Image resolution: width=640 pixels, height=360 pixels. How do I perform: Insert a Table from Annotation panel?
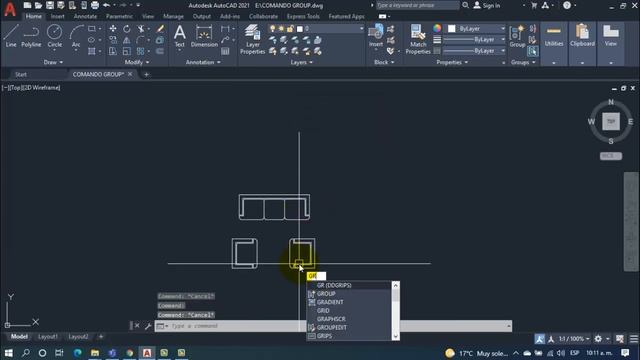[x=225, y=51]
